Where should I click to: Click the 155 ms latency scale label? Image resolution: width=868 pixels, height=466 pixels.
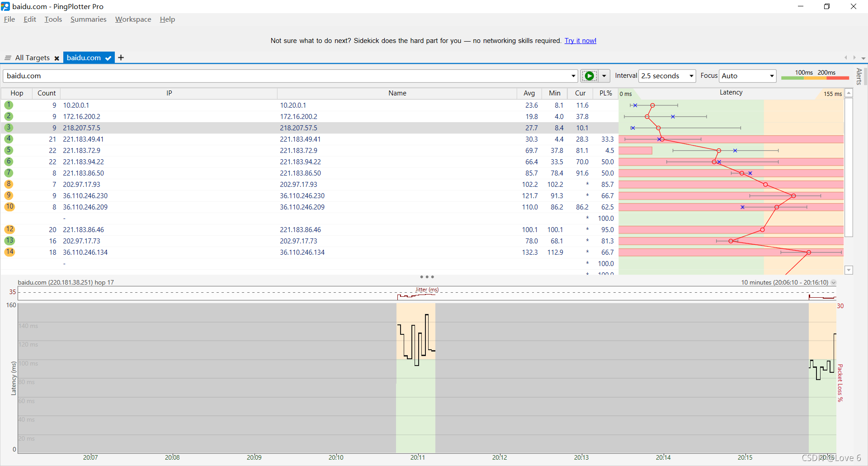(x=832, y=94)
